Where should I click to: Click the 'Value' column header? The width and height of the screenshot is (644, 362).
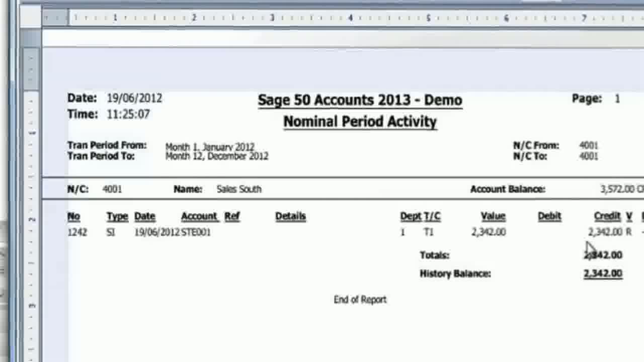[493, 216]
